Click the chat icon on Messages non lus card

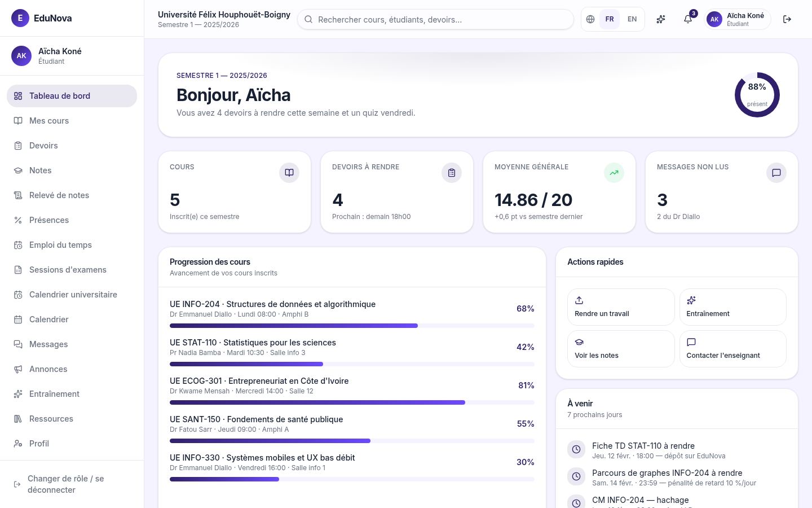point(776,173)
